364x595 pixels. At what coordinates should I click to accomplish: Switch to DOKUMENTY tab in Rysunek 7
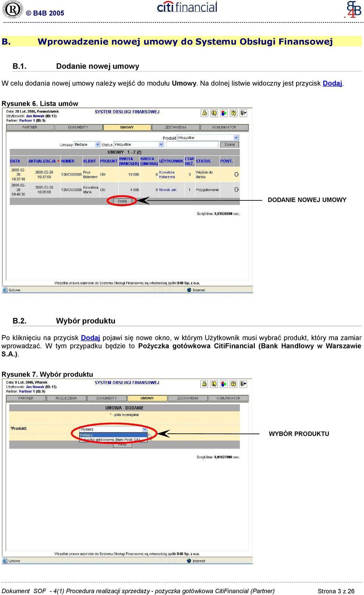click(x=107, y=398)
